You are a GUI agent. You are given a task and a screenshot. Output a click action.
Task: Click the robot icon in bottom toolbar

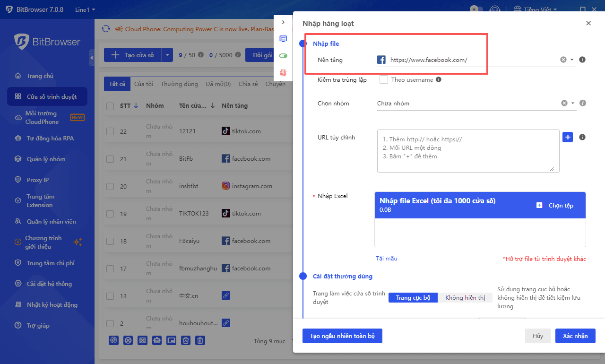click(157, 340)
